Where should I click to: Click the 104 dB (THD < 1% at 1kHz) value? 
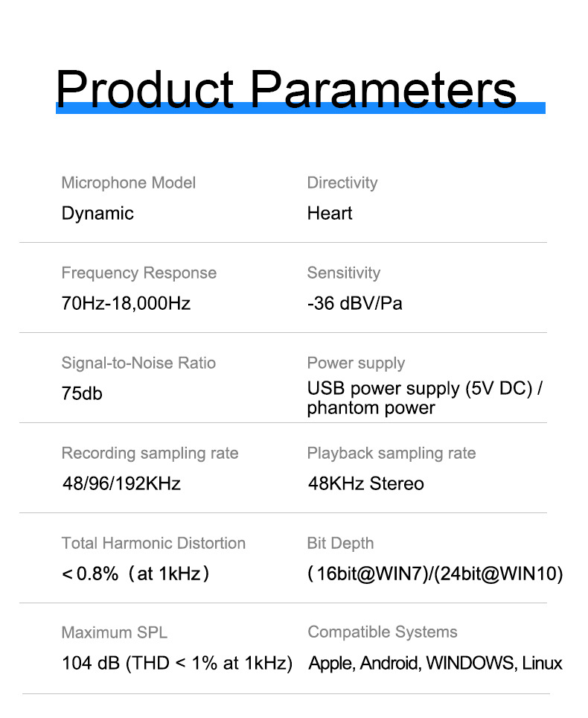(x=177, y=664)
